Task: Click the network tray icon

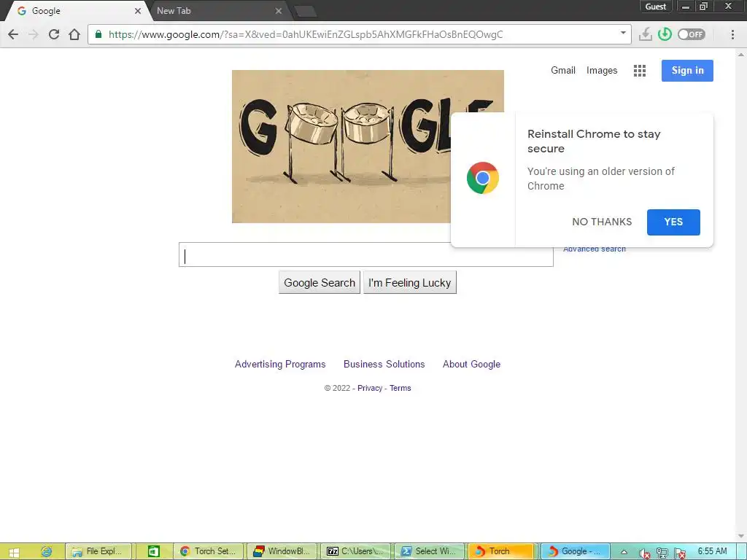Action: [x=662, y=553]
